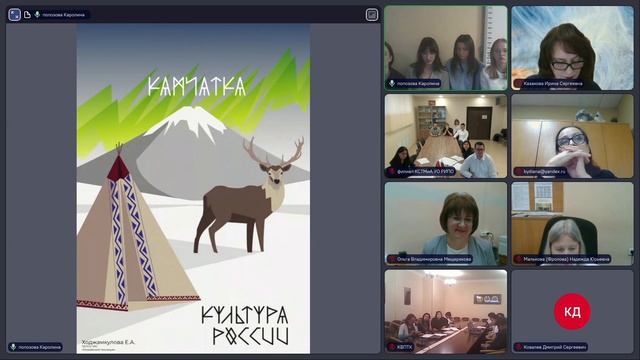
Task: Select the kytiana@yandex.ru video tile
Action: point(572,136)
